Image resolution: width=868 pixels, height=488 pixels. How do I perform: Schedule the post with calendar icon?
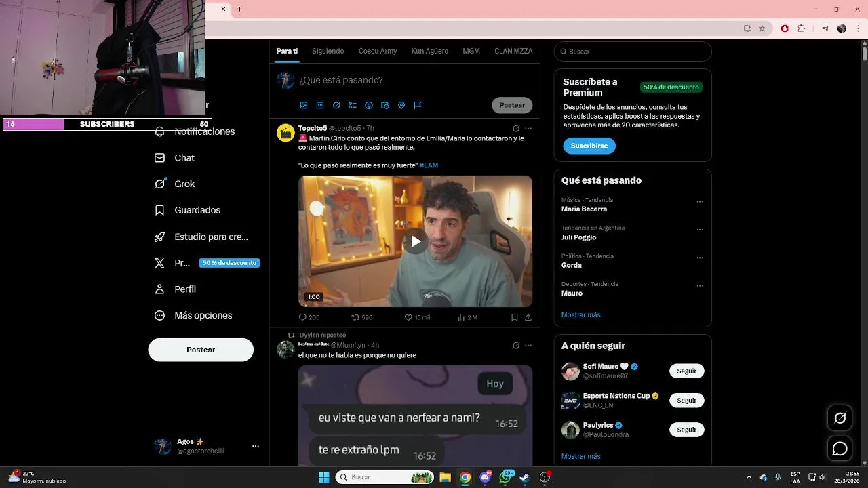(385, 105)
